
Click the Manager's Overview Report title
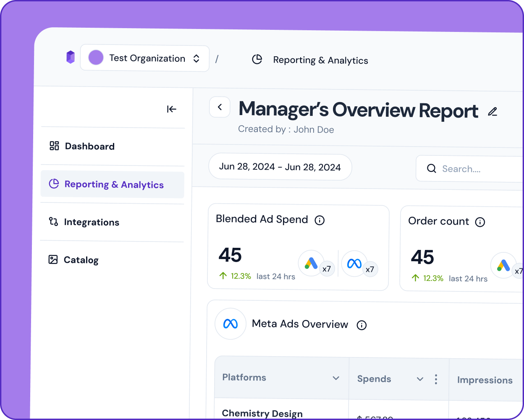tap(358, 110)
